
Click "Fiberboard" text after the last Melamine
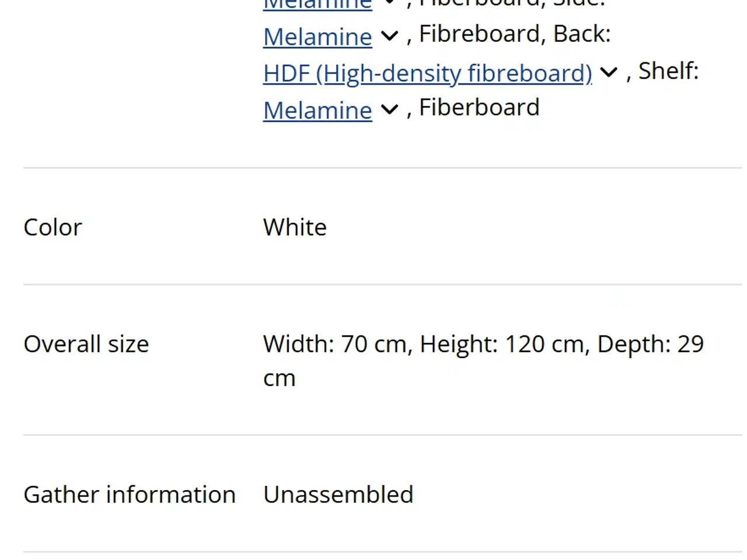pyautogui.click(x=479, y=108)
